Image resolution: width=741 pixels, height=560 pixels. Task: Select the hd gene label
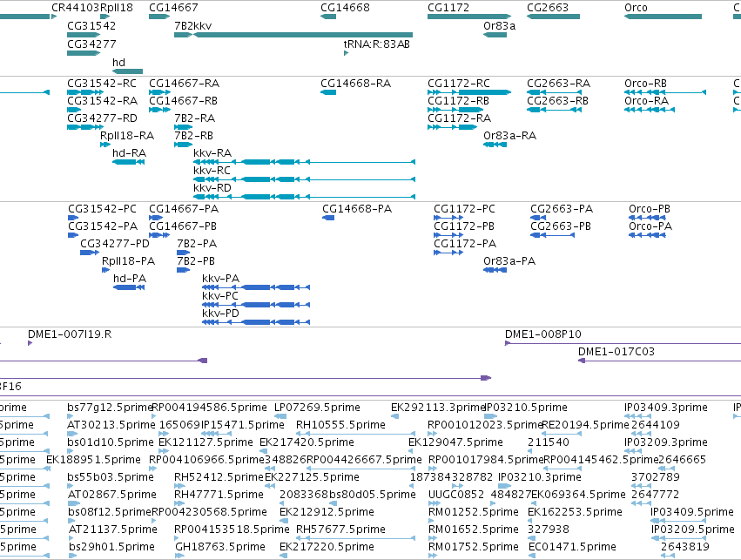[118, 63]
